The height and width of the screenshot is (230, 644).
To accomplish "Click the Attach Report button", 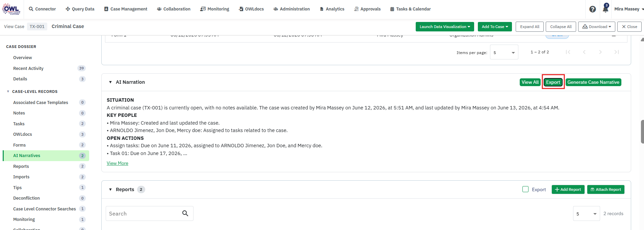I will pyautogui.click(x=606, y=189).
